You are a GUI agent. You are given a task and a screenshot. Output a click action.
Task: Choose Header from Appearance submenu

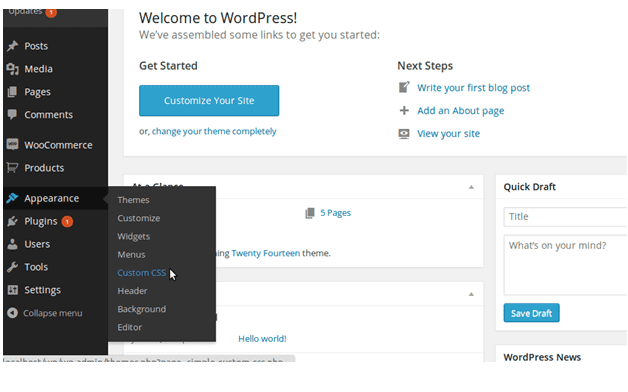(x=132, y=291)
